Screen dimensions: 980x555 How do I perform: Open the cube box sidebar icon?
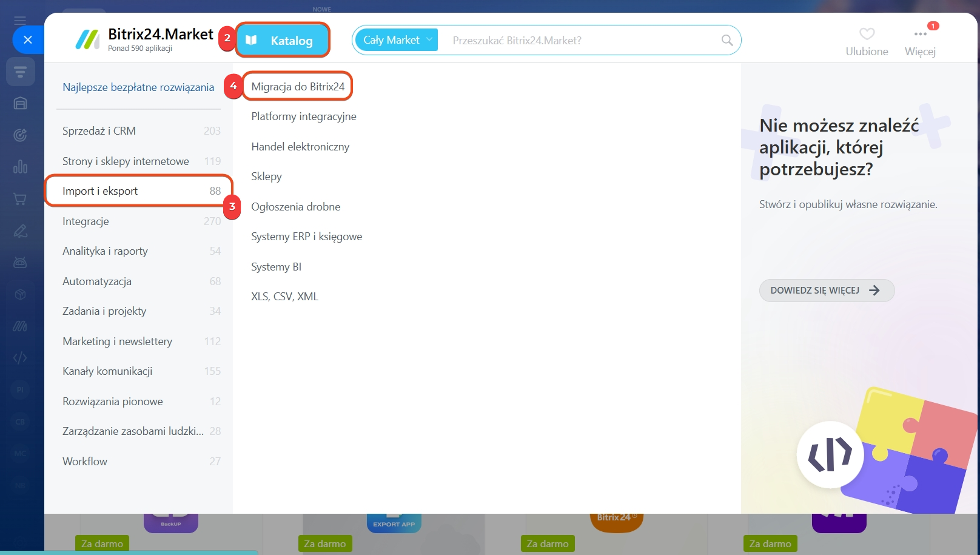click(20, 294)
